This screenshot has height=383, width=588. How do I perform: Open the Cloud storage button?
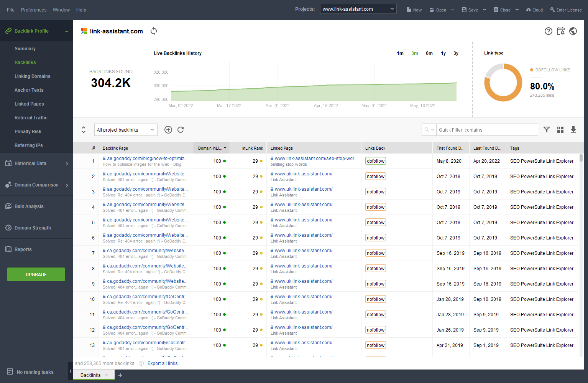[x=534, y=10]
